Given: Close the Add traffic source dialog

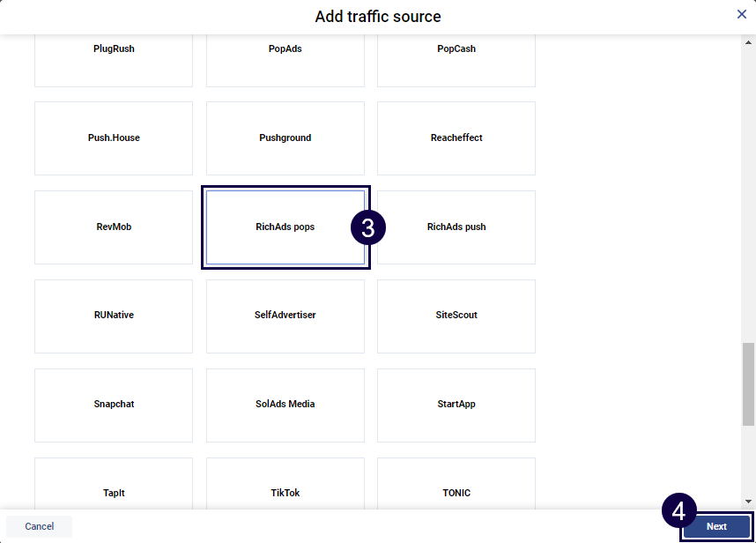Looking at the screenshot, I should pyautogui.click(x=742, y=14).
